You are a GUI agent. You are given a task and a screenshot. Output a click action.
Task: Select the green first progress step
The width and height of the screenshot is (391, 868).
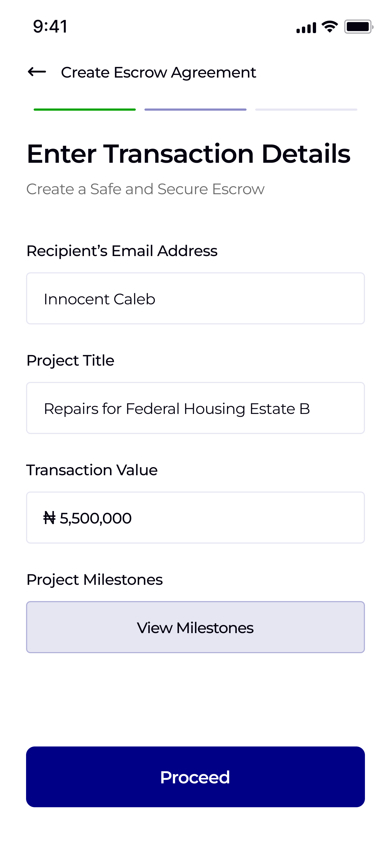coord(85,110)
